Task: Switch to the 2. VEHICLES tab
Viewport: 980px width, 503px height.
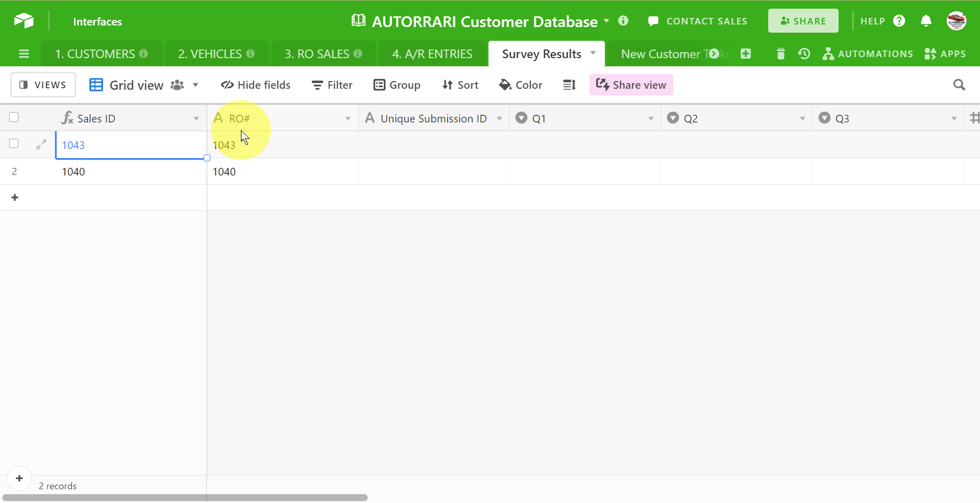Action: pos(216,54)
